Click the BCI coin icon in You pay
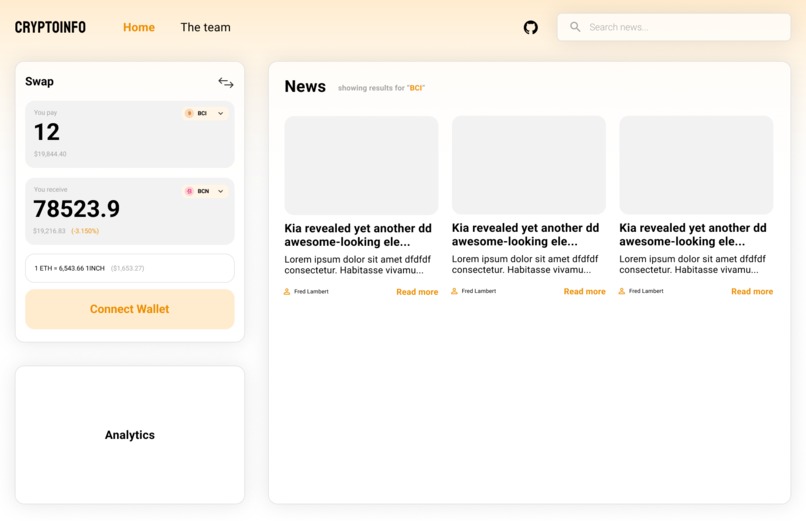This screenshot has width=806, height=521. click(189, 113)
